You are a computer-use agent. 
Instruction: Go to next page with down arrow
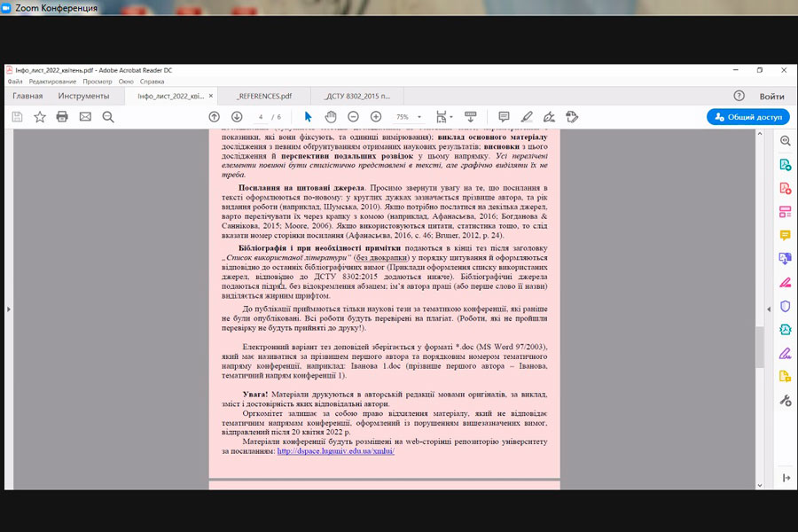[237, 116]
